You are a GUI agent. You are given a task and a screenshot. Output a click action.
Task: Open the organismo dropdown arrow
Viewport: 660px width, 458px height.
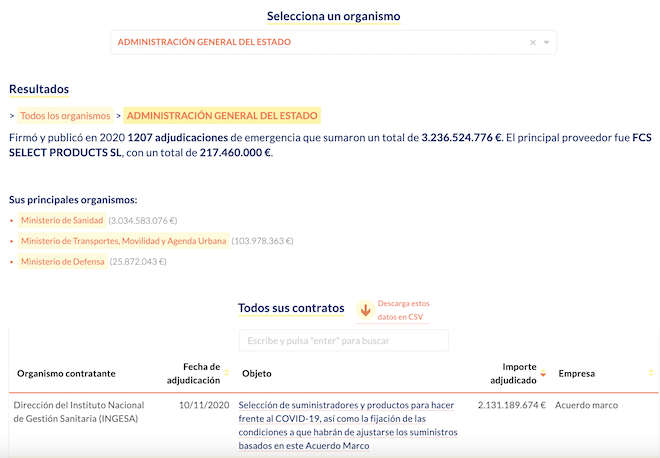coord(546,42)
